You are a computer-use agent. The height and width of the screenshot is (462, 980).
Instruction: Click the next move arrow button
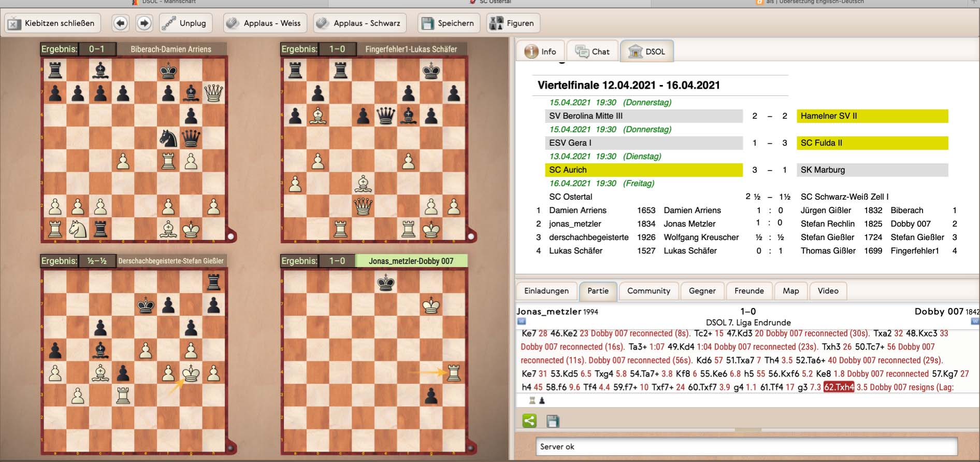[145, 23]
